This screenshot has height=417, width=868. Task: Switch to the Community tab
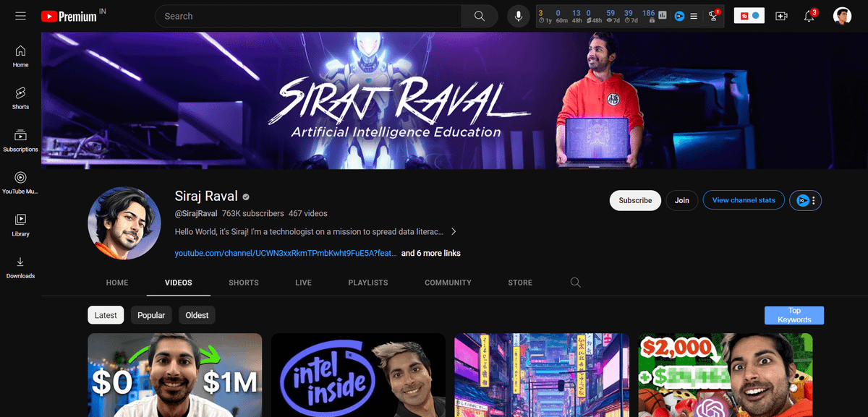tap(448, 283)
